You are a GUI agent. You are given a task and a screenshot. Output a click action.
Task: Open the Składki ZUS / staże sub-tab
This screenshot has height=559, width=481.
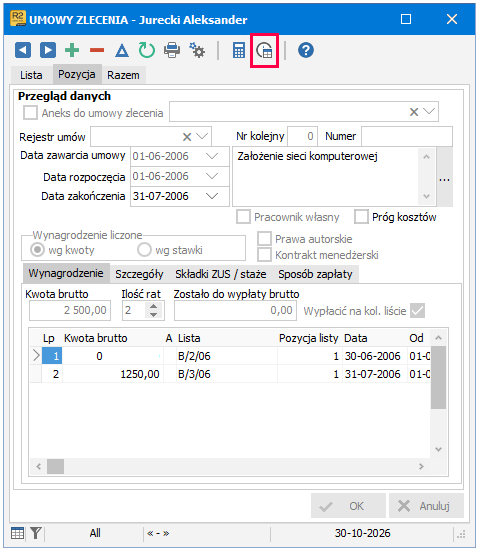tap(221, 274)
